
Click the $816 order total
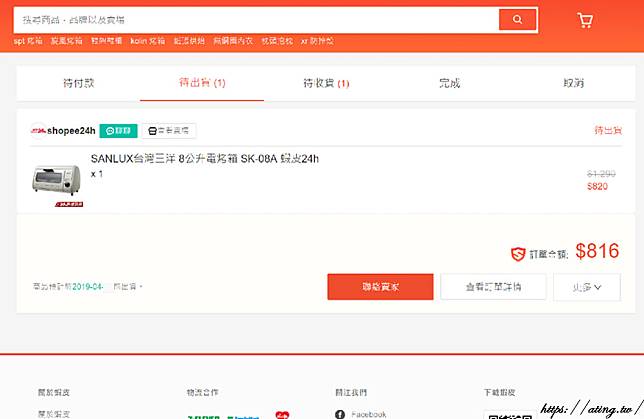[x=597, y=251]
